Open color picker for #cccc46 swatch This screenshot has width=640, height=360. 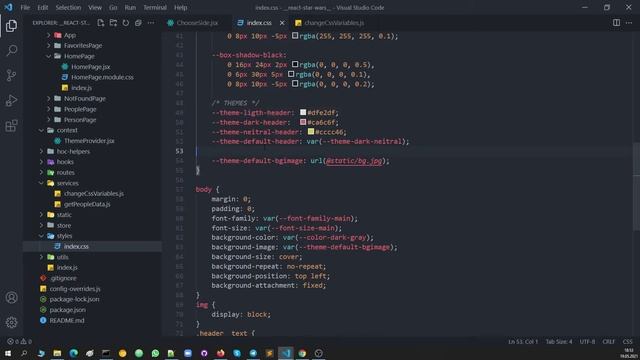pos(311,131)
